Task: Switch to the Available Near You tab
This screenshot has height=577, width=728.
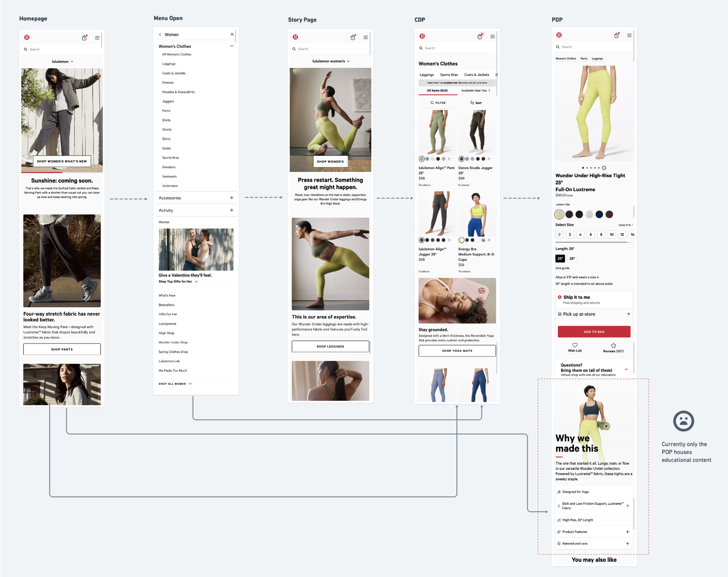Action: point(476,91)
